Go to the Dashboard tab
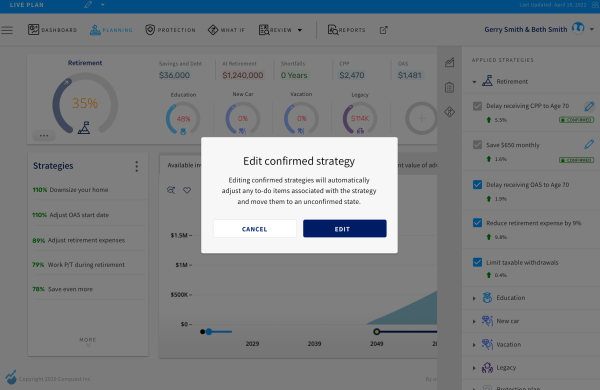Viewport: 600px width, 390px height. point(52,30)
